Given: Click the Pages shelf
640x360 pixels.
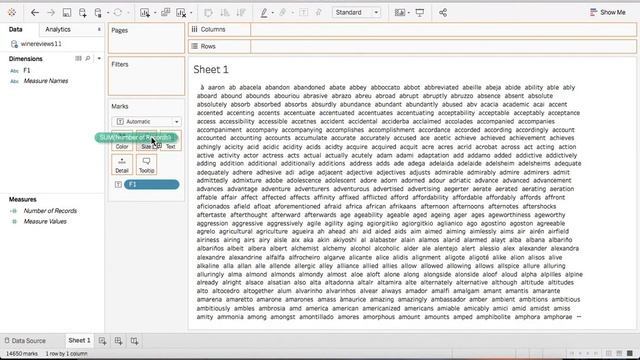Looking at the screenshot, I should [x=147, y=38].
